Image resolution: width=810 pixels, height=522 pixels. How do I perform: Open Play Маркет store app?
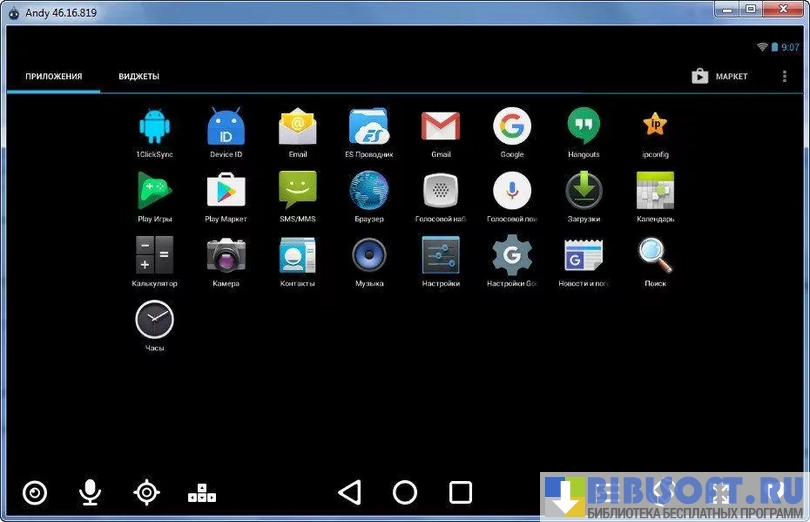(226, 192)
